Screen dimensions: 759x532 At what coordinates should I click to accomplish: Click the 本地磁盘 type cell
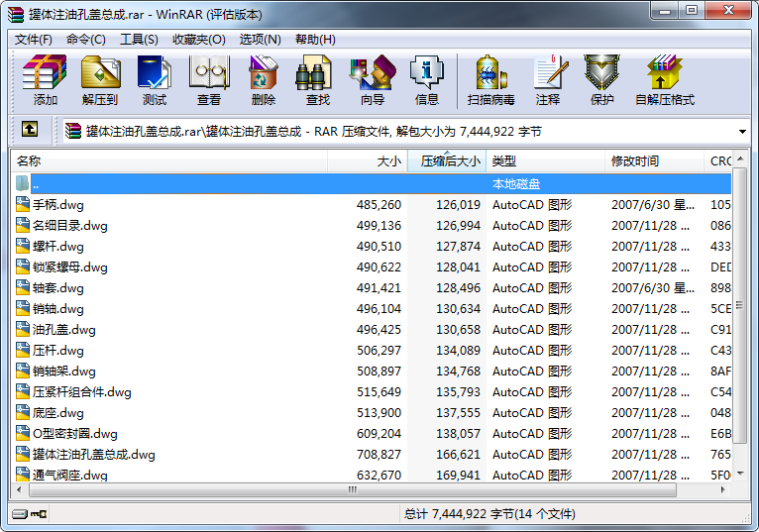(x=516, y=184)
